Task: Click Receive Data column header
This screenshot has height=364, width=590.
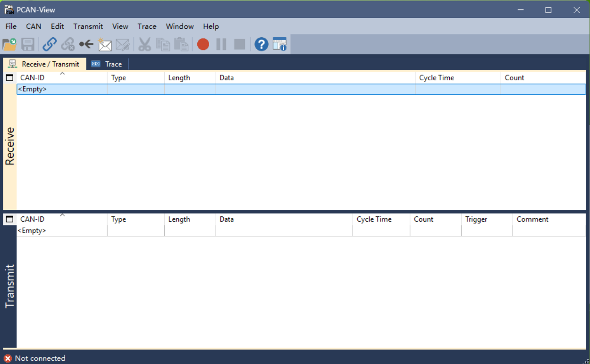Action: (x=316, y=78)
